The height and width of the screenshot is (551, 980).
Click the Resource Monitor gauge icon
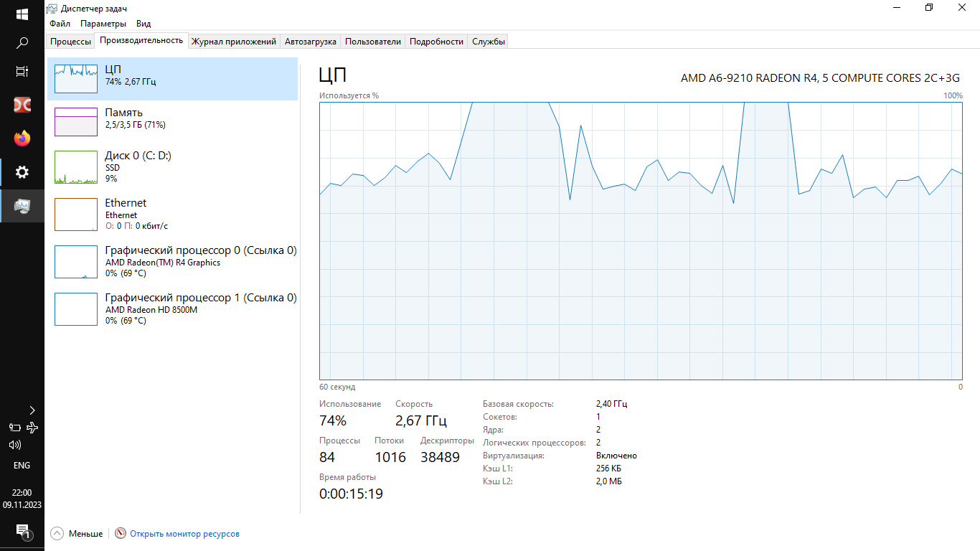coord(121,534)
